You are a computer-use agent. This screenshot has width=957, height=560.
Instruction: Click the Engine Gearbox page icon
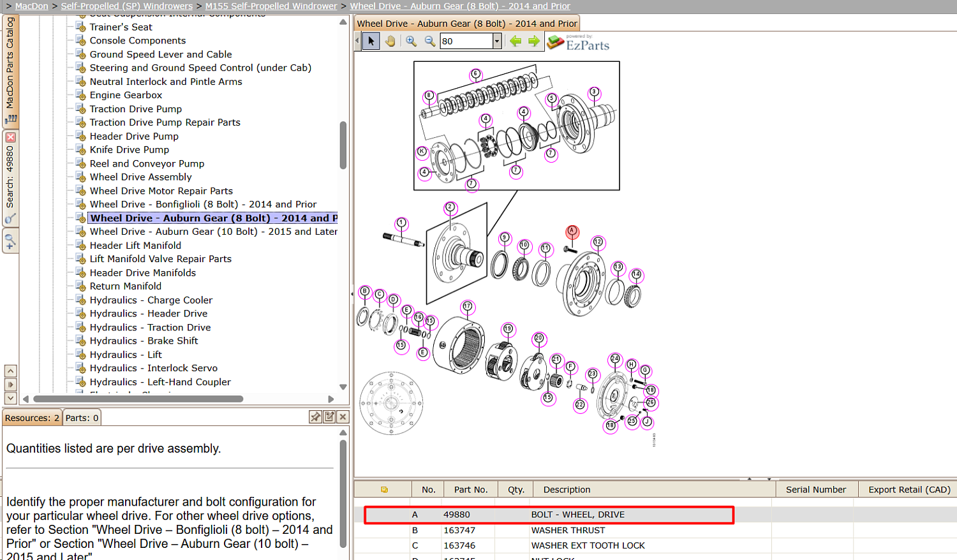pyautogui.click(x=81, y=95)
